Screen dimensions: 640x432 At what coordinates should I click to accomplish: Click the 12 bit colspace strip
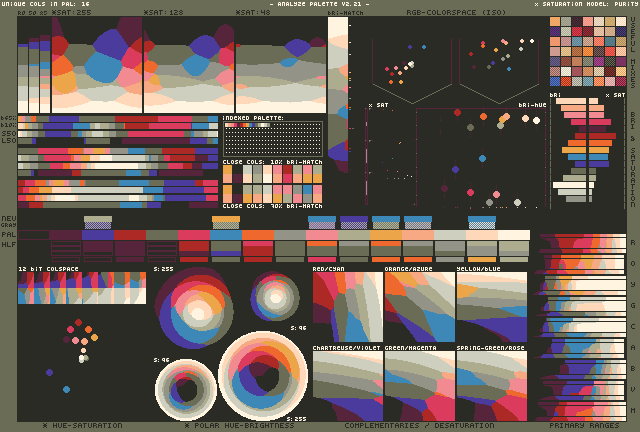coord(82,288)
